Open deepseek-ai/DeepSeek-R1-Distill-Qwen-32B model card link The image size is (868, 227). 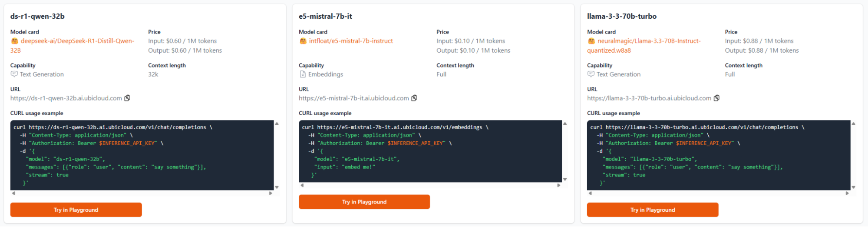pyautogui.click(x=73, y=46)
